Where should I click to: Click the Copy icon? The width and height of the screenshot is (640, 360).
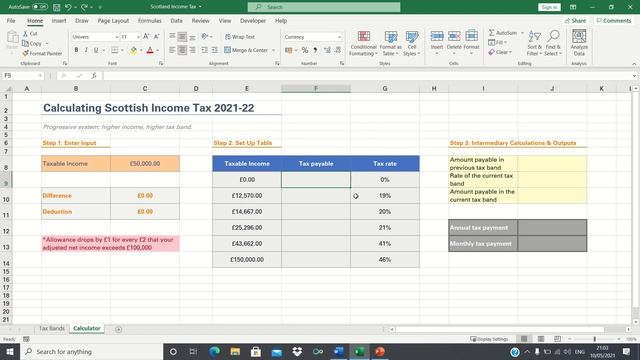click(25, 43)
